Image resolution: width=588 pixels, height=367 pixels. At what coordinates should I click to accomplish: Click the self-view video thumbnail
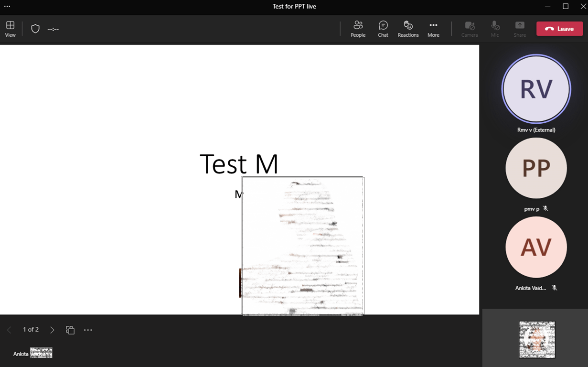[537, 339]
